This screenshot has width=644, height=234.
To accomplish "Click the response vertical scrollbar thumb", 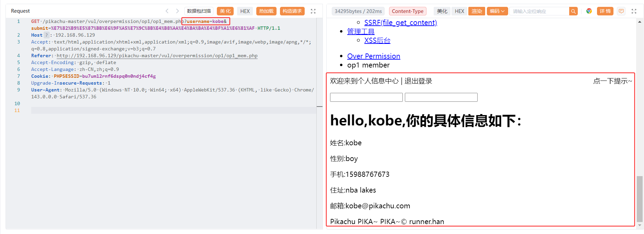I will [640, 199].
